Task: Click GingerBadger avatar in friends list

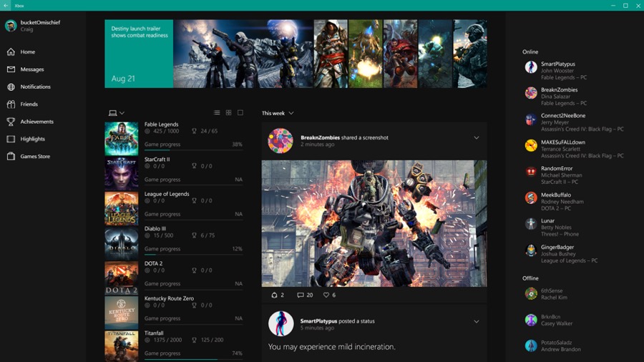Action: pos(531,250)
